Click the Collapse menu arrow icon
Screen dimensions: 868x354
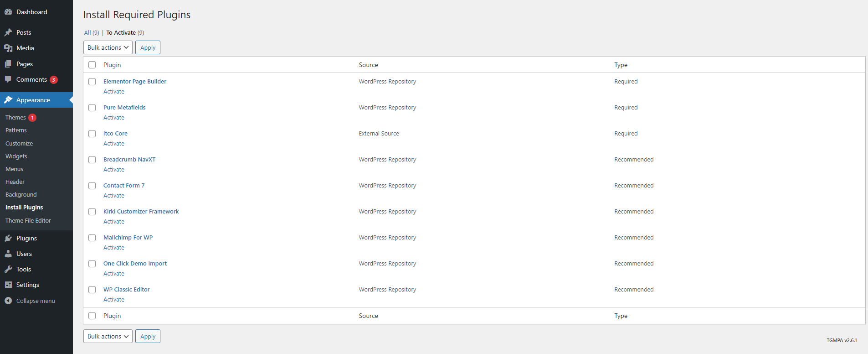[8, 301]
